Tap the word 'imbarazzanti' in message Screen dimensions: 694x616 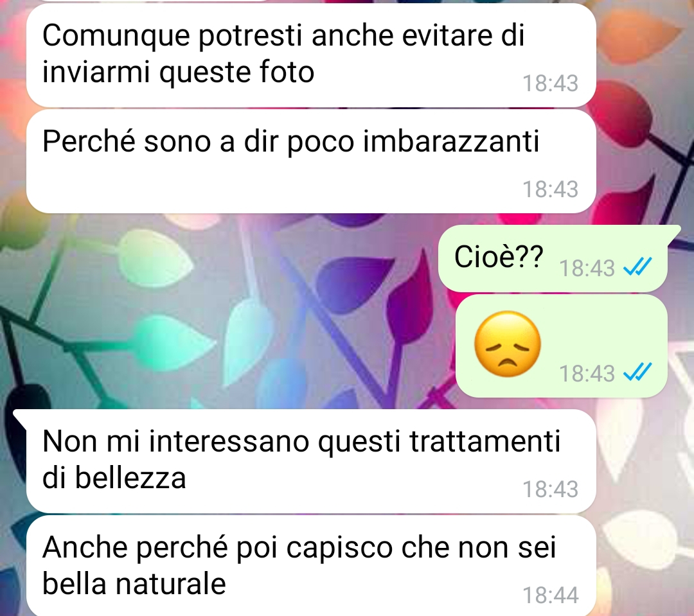pos(451,141)
